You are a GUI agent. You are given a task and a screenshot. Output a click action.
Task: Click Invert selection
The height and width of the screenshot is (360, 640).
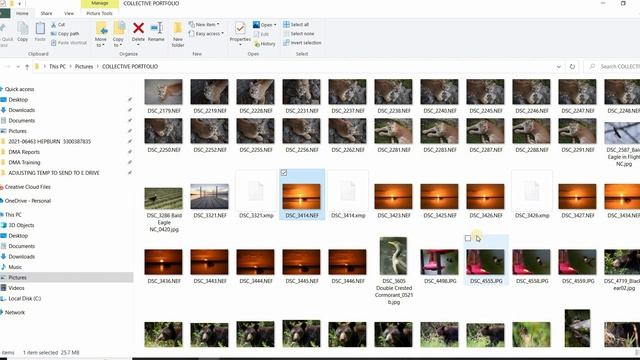[302, 43]
